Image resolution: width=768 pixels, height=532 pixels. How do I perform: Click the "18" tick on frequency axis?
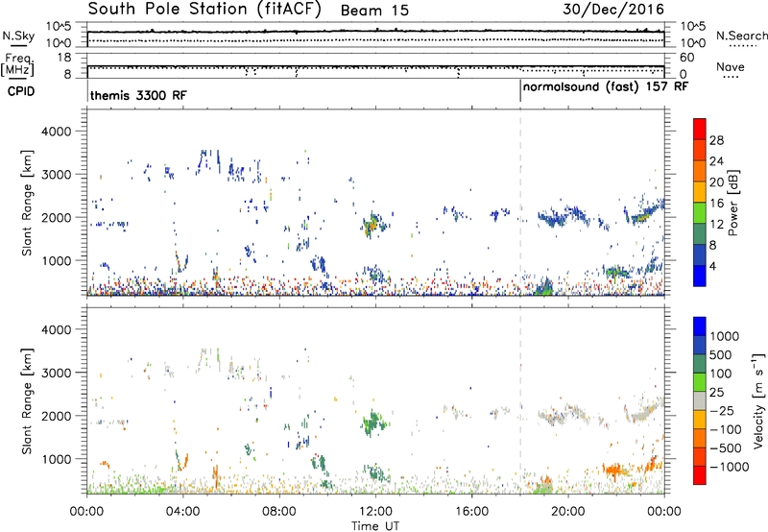(x=64, y=57)
